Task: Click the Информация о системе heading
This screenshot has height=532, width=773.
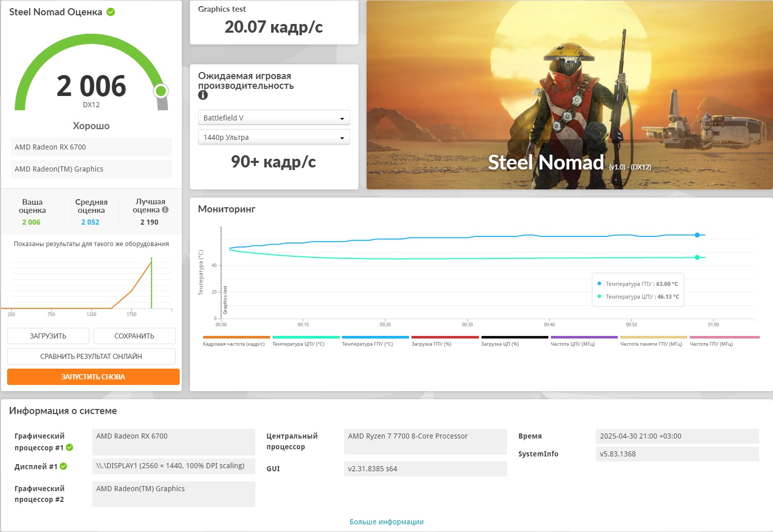Action: click(63, 411)
